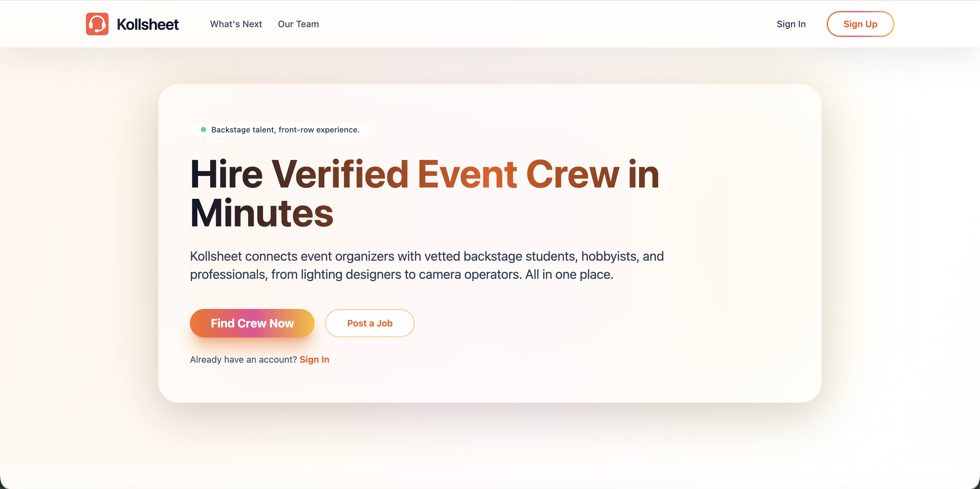Image resolution: width=980 pixels, height=489 pixels.
Task: Click Sign In in the header
Action: 791,24
